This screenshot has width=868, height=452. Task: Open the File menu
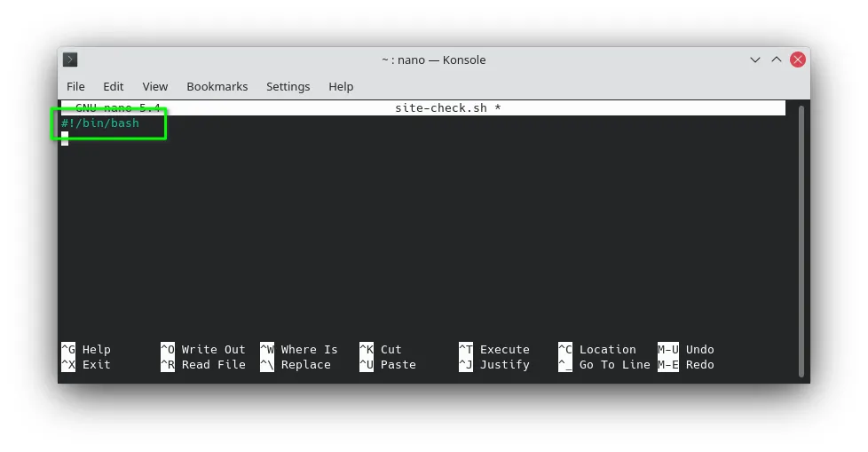point(75,86)
